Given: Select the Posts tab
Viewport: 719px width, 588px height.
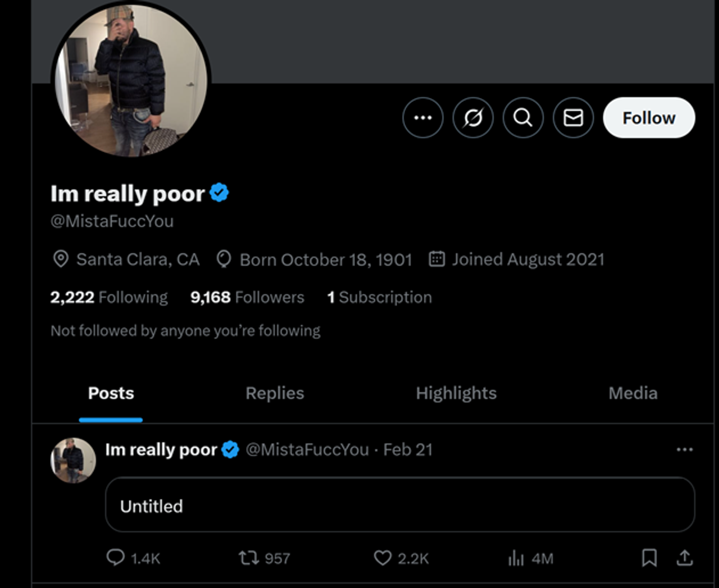Looking at the screenshot, I should coord(111,393).
